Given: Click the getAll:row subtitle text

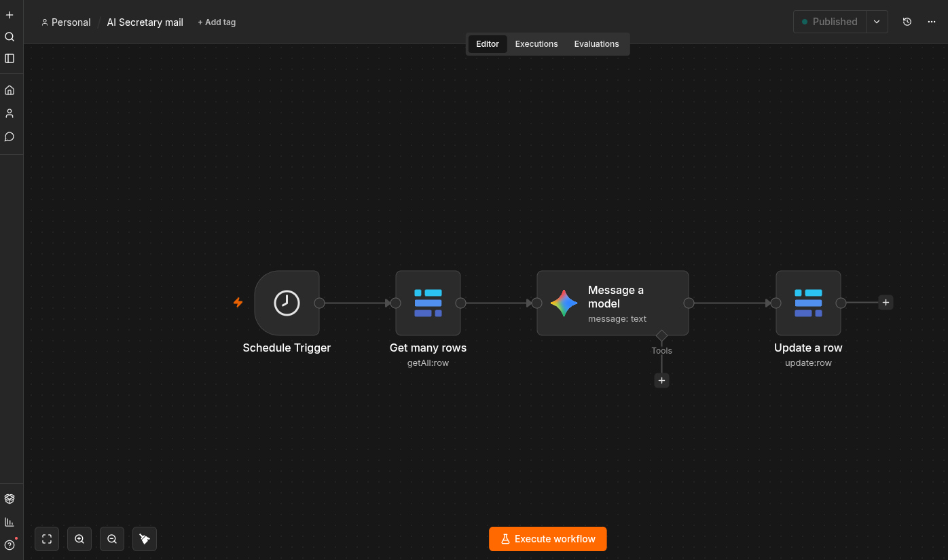Looking at the screenshot, I should [x=428, y=363].
